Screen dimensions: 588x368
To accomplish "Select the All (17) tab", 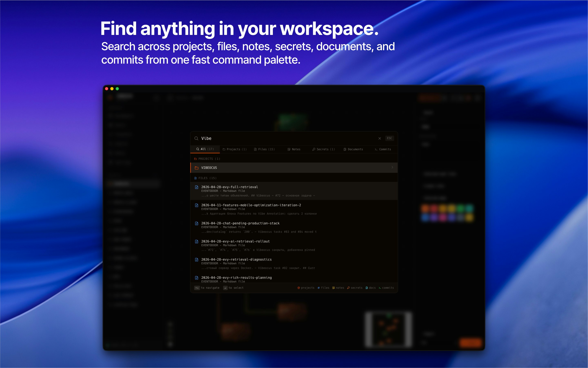I will [x=205, y=149].
